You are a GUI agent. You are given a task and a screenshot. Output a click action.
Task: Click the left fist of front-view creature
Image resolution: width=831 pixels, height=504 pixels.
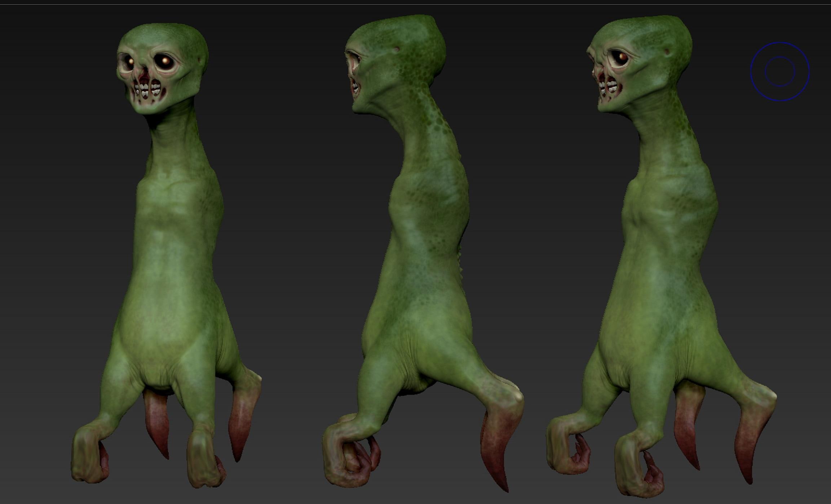pyautogui.click(x=90, y=456)
